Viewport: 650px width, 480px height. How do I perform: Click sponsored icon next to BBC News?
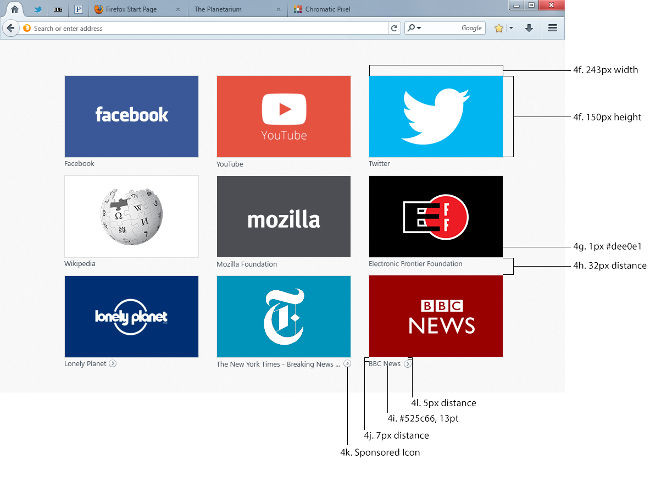pyautogui.click(x=407, y=364)
